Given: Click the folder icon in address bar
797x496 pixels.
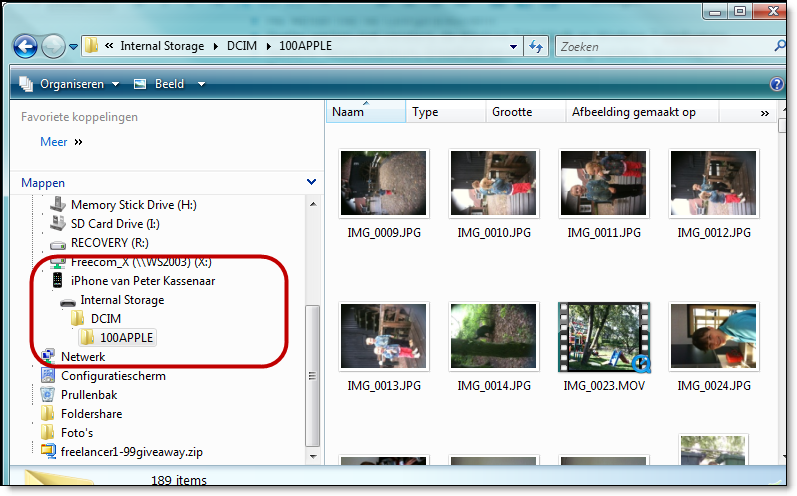Looking at the screenshot, I should 91,45.
